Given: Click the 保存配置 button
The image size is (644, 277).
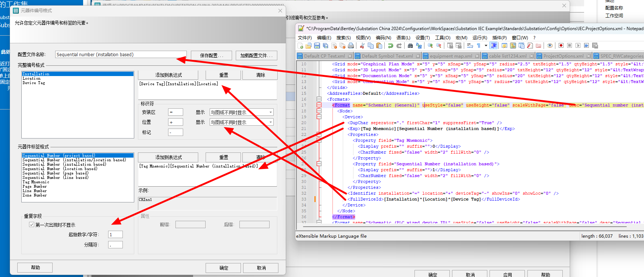Looking at the screenshot, I should pos(211,55).
